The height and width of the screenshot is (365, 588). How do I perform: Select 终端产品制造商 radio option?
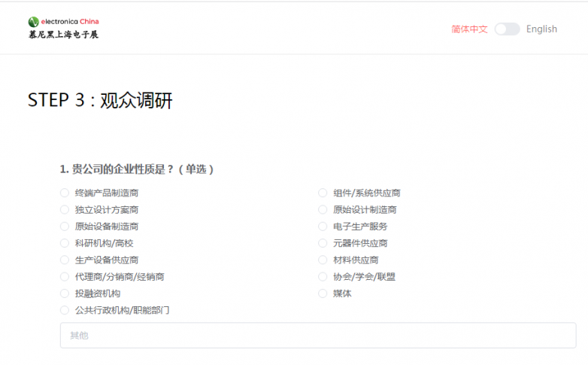pos(65,193)
